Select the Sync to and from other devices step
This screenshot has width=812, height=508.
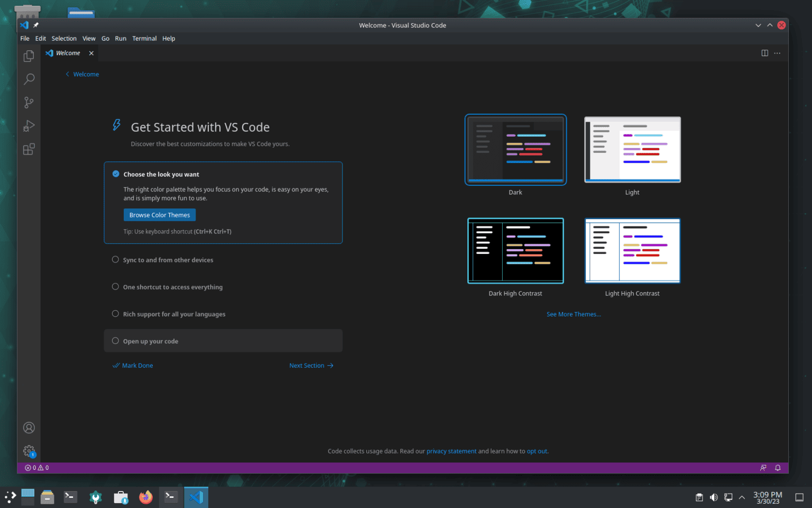[x=168, y=260]
